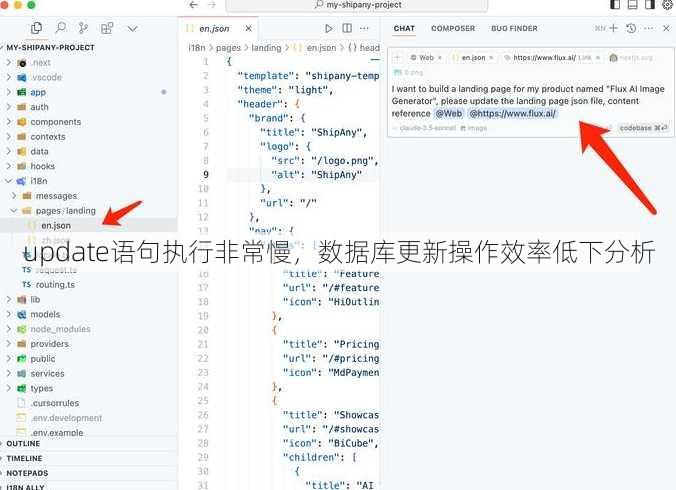Split the editor to the right

347,28
